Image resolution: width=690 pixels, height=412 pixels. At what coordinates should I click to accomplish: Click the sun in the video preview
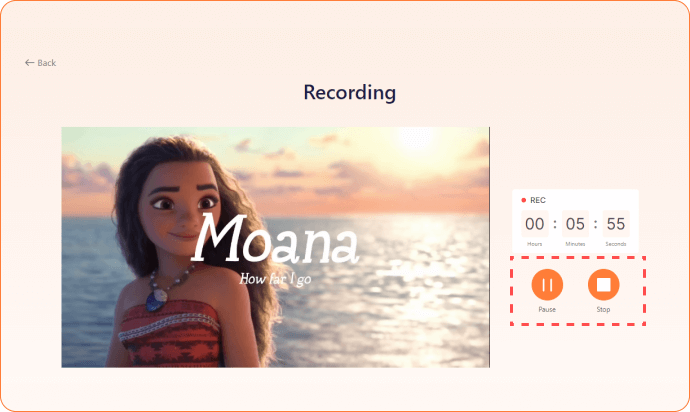[416, 139]
